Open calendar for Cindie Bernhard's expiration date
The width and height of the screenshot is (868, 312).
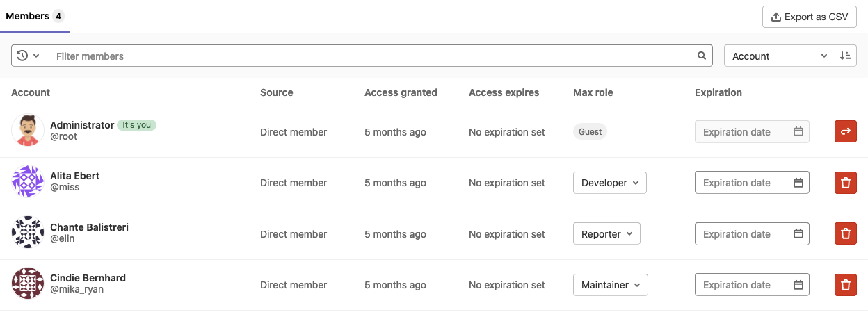(x=798, y=285)
